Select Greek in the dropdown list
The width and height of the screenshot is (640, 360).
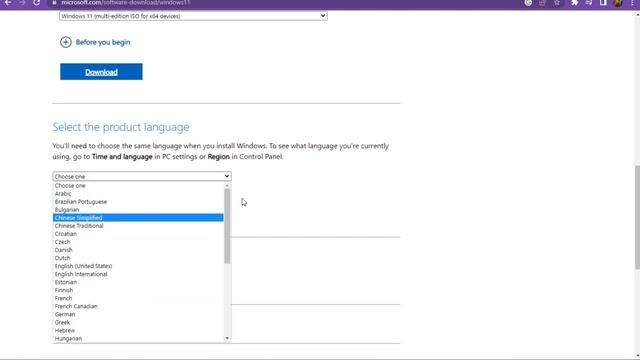138,322
